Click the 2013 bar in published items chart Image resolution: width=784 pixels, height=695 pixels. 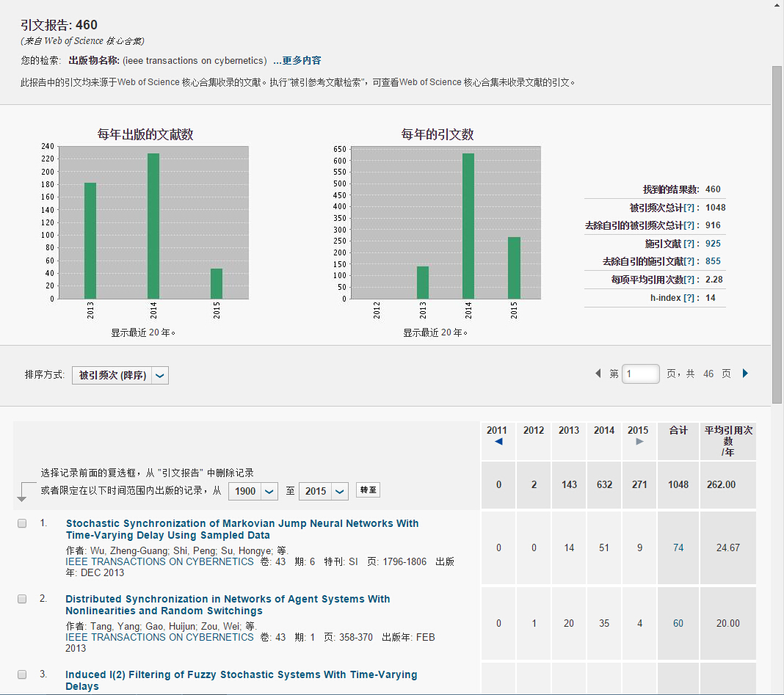coord(90,241)
